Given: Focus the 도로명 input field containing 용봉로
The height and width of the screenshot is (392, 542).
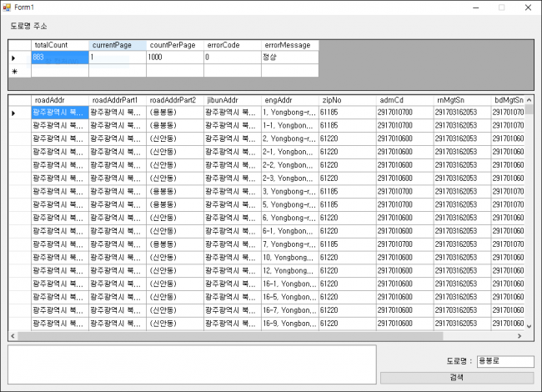Looking at the screenshot, I should (x=504, y=362).
